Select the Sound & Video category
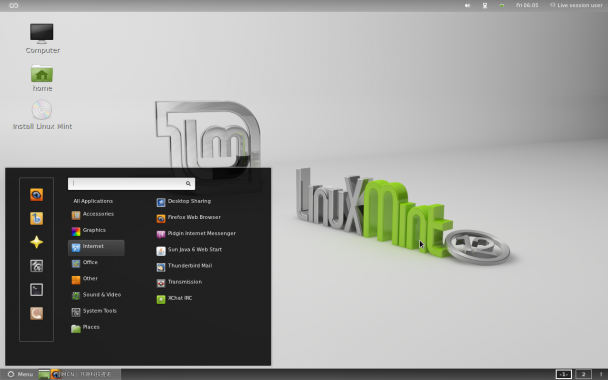 (96, 296)
